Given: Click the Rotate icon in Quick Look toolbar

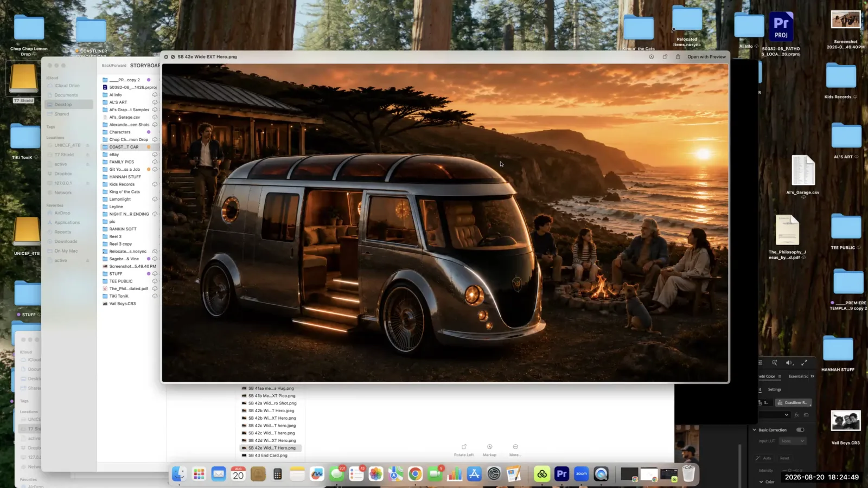Looking at the screenshot, I should click(x=665, y=56).
